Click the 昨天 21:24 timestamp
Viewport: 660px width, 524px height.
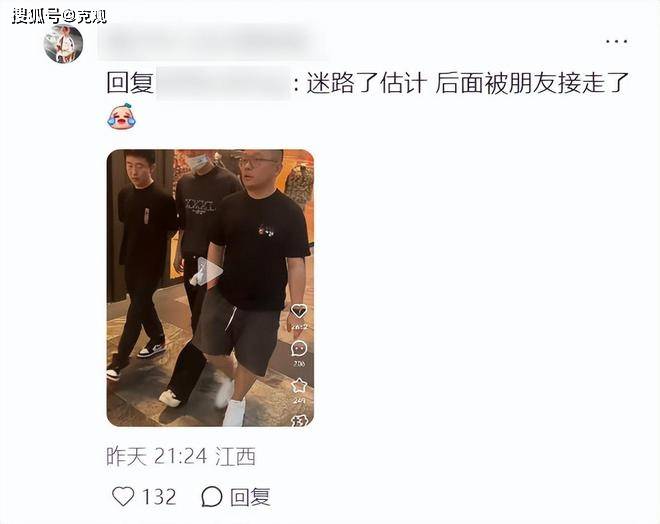click(157, 456)
